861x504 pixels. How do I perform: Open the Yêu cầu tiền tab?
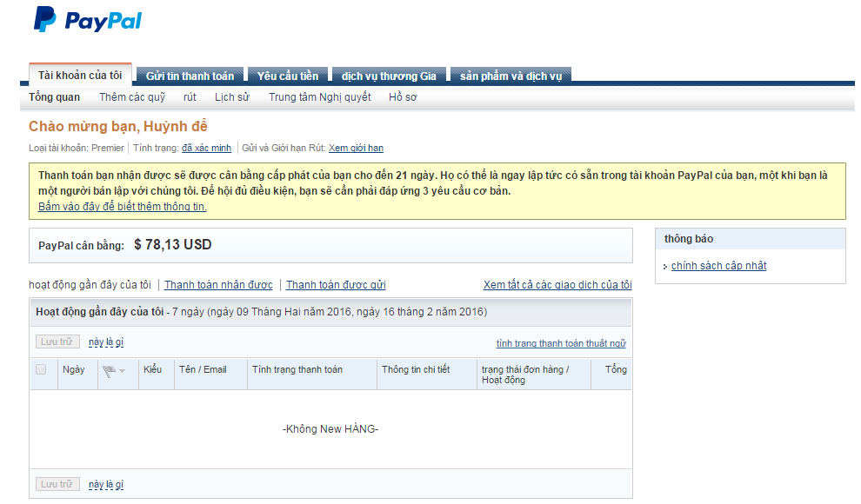288,76
